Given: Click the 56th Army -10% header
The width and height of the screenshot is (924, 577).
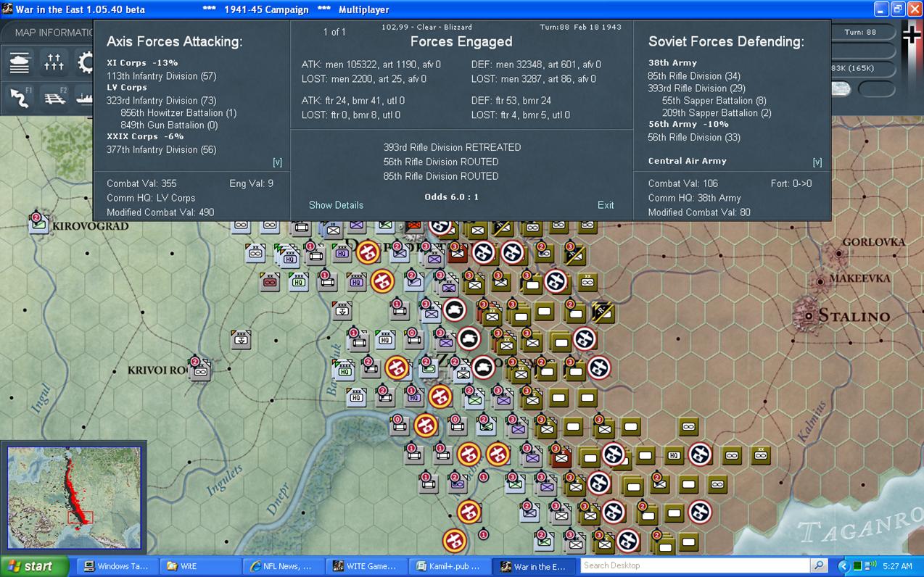Looking at the screenshot, I should [688, 125].
